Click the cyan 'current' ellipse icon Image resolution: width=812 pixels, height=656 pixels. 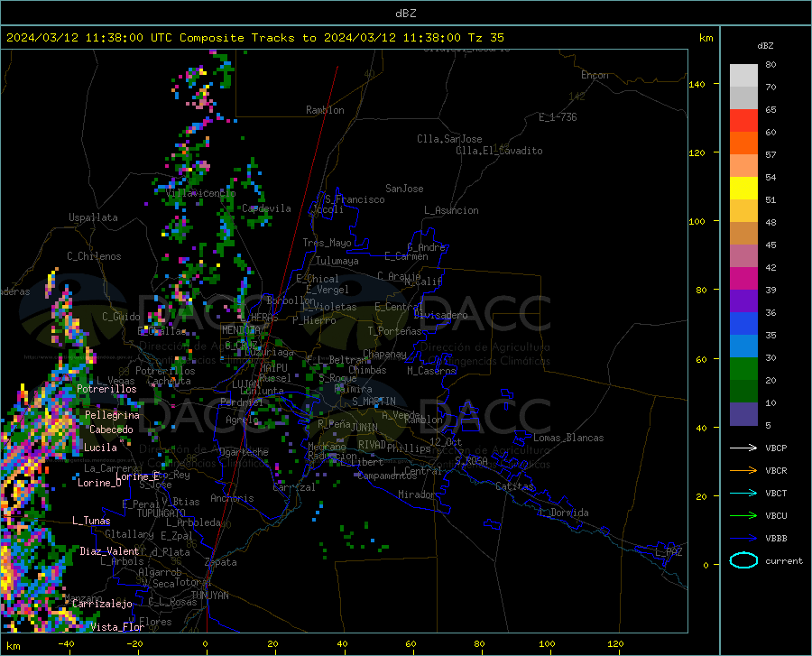pos(743,560)
